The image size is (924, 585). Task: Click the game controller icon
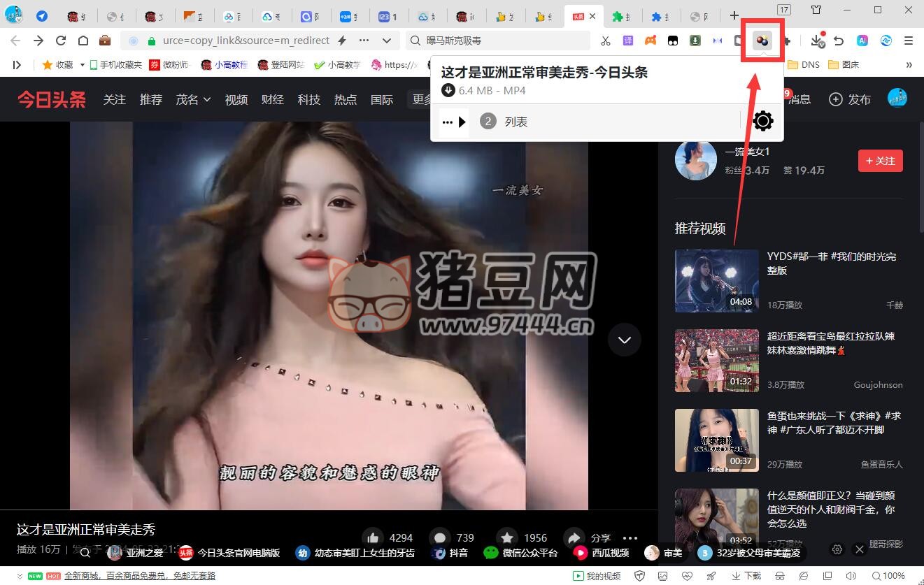tap(651, 41)
